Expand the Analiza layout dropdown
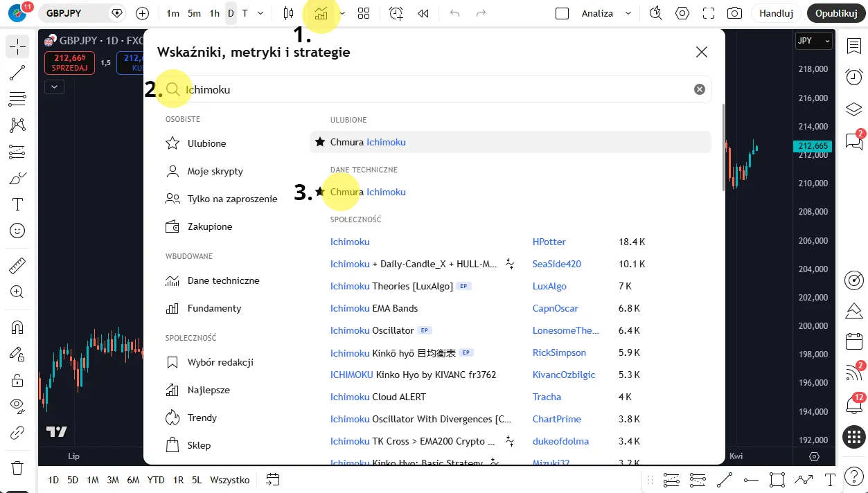This screenshot has width=868, height=493. [x=628, y=13]
